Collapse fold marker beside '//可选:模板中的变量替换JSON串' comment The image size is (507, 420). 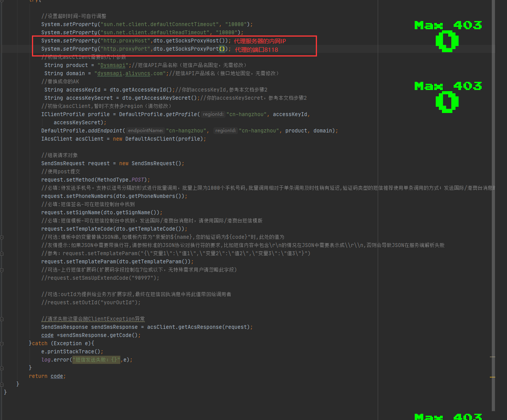(2, 237)
